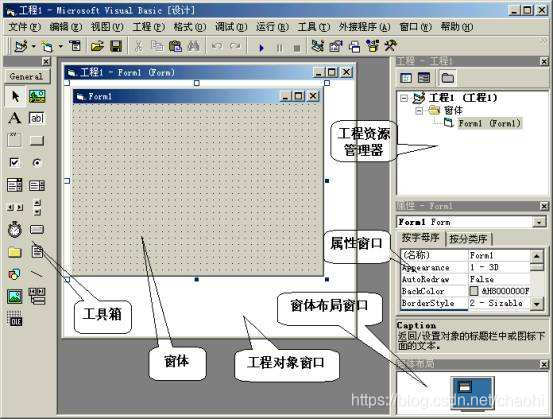
Task: Open the Object Browser from toolbar
Action: tap(372, 46)
